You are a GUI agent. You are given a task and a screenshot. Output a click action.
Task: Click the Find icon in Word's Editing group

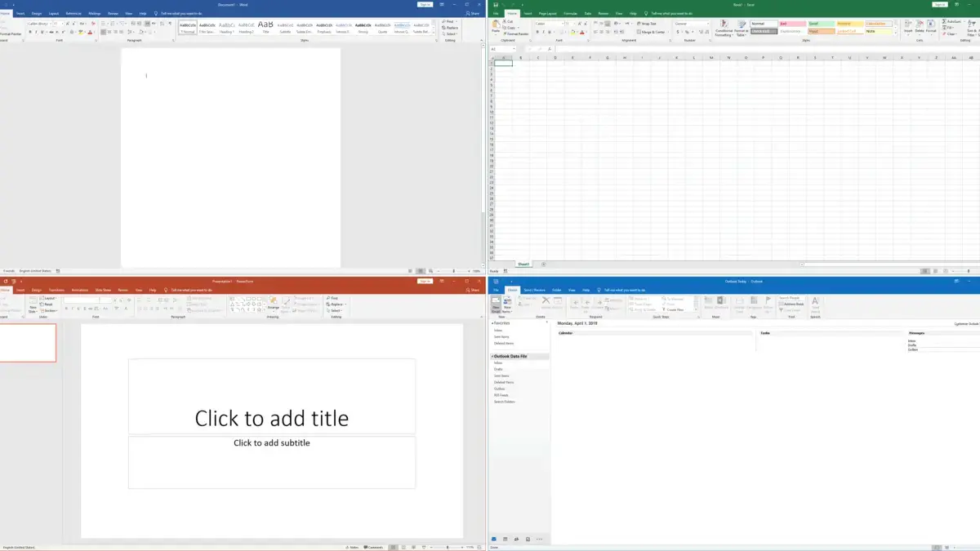pyautogui.click(x=448, y=21)
